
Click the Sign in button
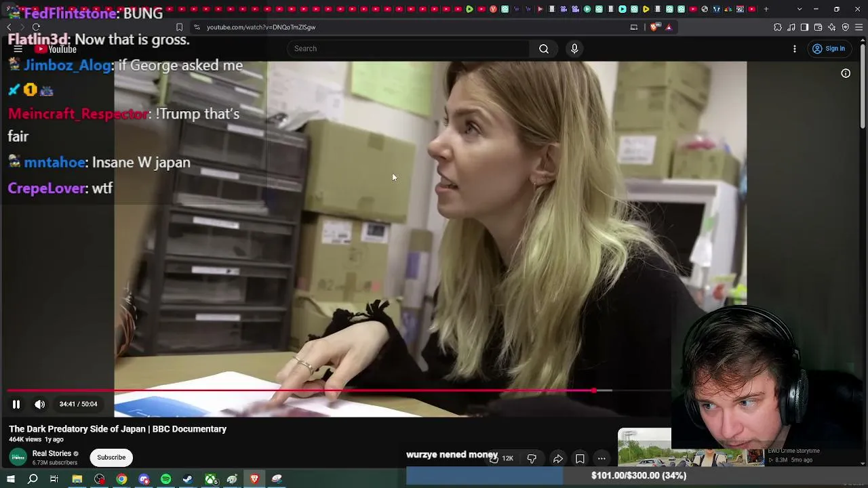tap(829, 49)
